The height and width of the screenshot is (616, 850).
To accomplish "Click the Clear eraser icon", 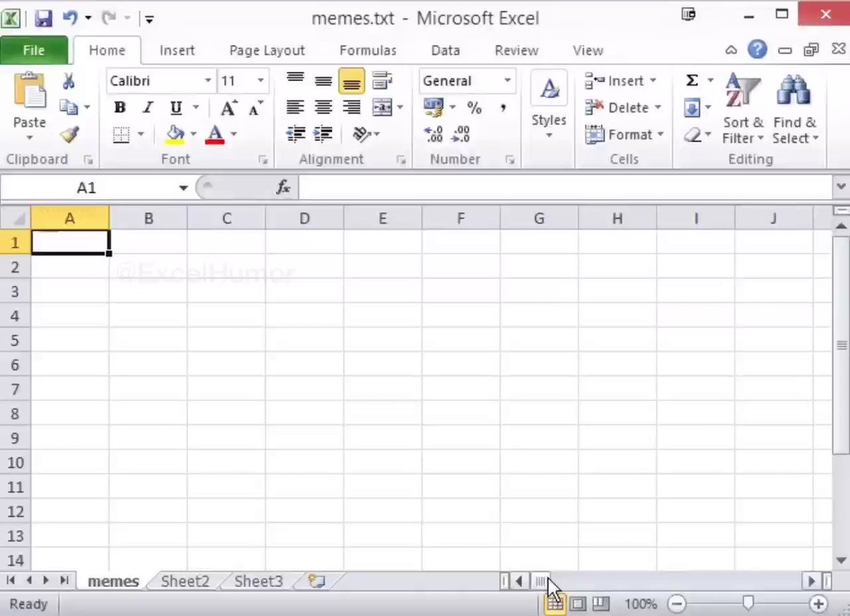I will [692, 135].
